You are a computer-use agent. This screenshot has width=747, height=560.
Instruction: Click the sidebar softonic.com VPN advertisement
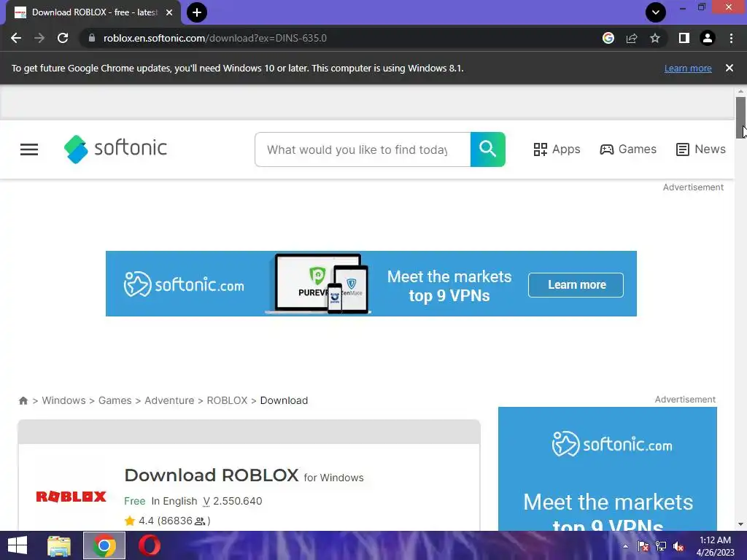(x=608, y=469)
